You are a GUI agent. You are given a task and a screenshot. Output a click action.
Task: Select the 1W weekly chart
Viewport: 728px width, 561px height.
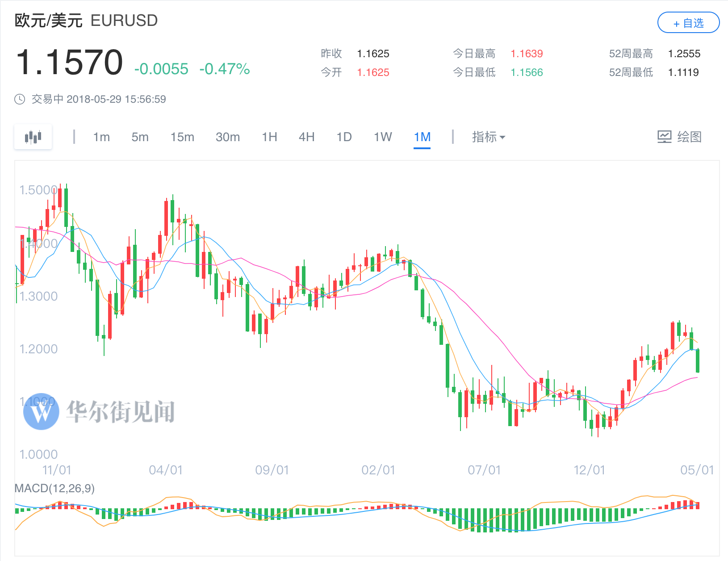tap(383, 137)
